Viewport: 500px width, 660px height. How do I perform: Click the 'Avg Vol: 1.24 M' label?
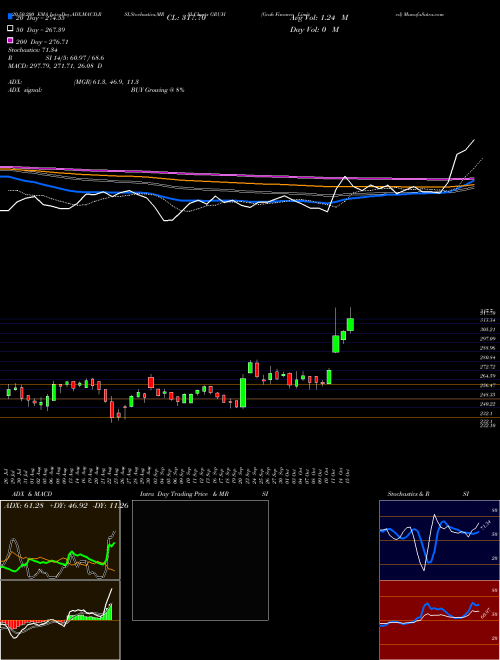[319, 18]
